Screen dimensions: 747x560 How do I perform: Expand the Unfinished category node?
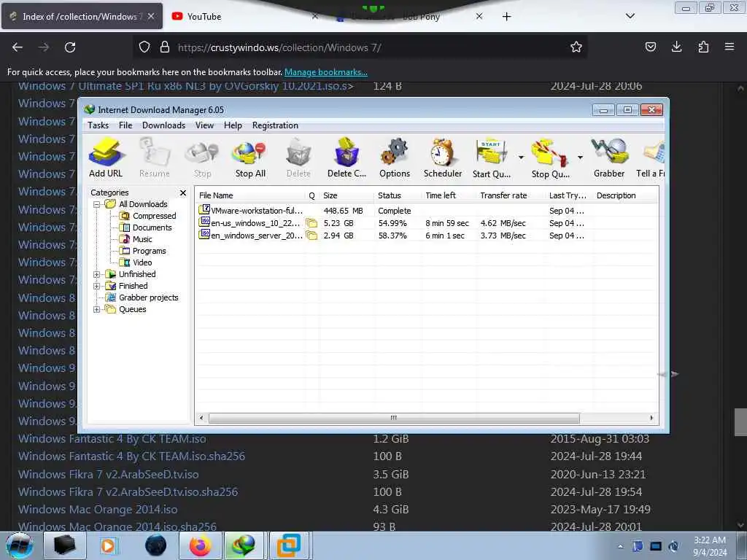[x=97, y=274]
